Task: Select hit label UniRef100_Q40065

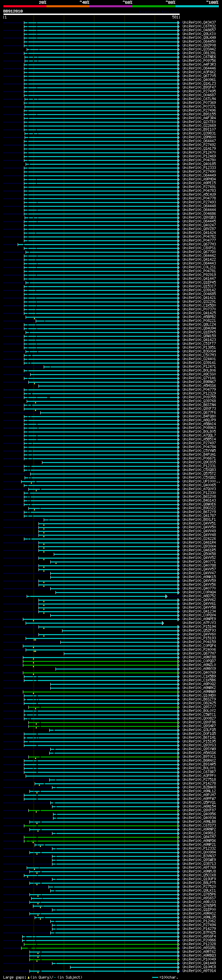Action: (199, 485)
